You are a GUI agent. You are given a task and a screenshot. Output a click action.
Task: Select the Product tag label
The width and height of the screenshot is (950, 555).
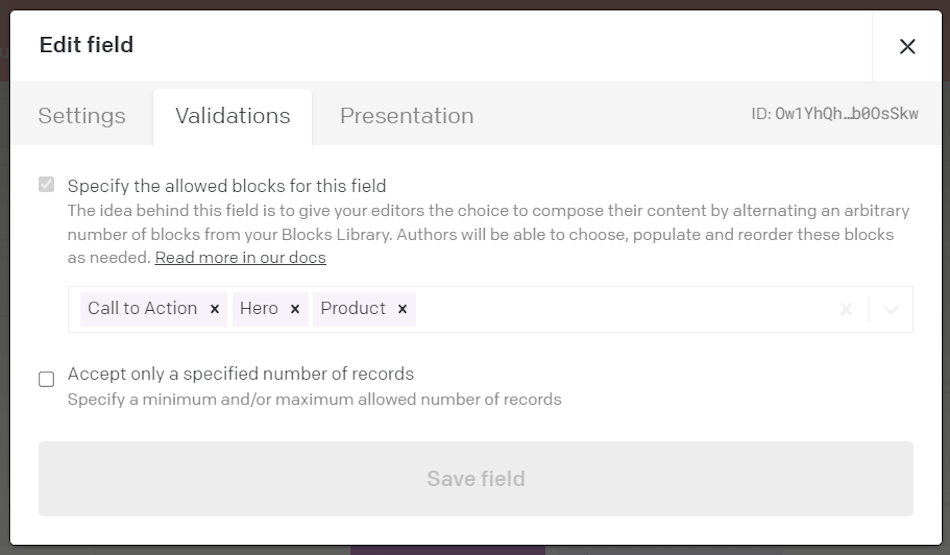353,308
